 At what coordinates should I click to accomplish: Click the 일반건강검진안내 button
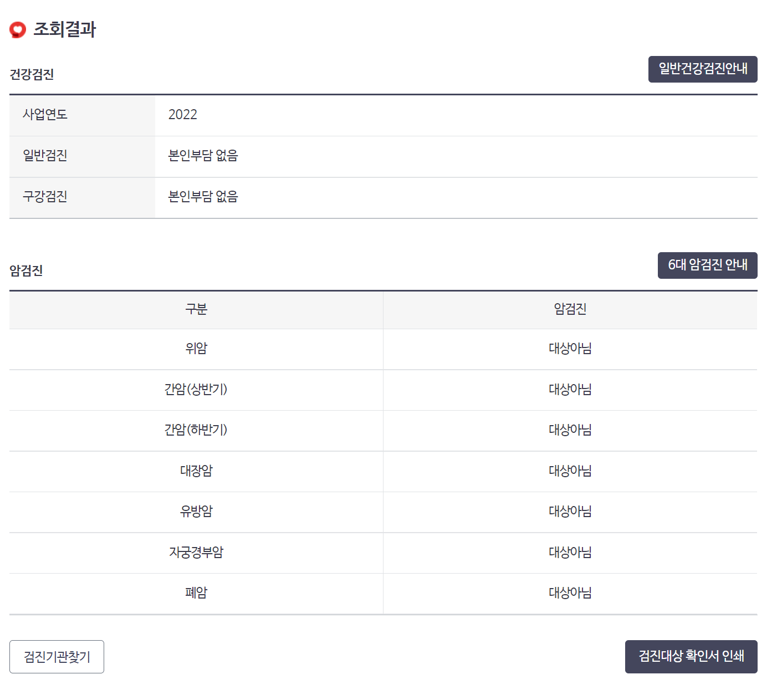[x=703, y=69]
